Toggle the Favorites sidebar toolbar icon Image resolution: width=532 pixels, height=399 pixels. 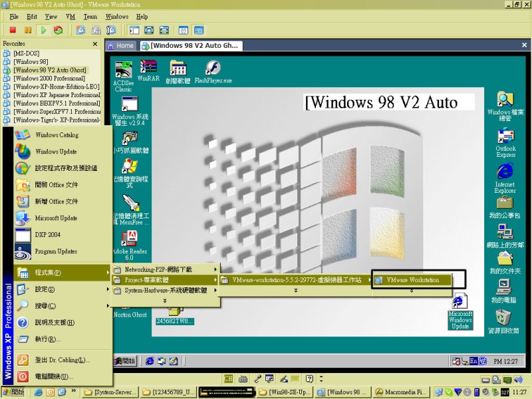134,30
